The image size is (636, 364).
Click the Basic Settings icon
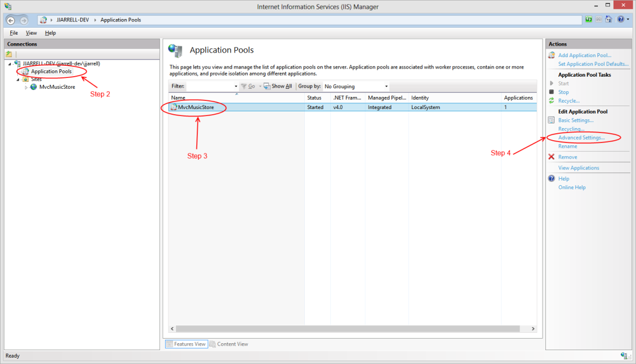pyautogui.click(x=551, y=120)
